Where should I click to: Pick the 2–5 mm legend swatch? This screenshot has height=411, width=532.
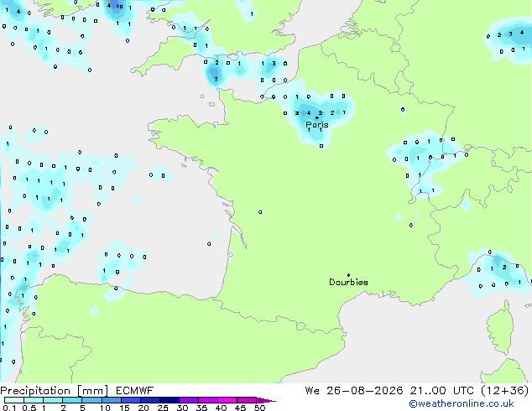coord(72,400)
